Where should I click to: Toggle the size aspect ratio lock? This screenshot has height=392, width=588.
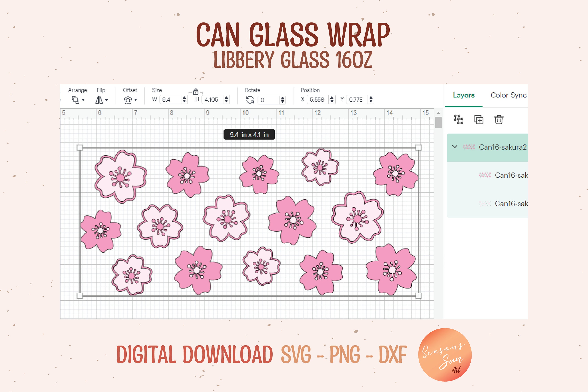pyautogui.click(x=196, y=92)
